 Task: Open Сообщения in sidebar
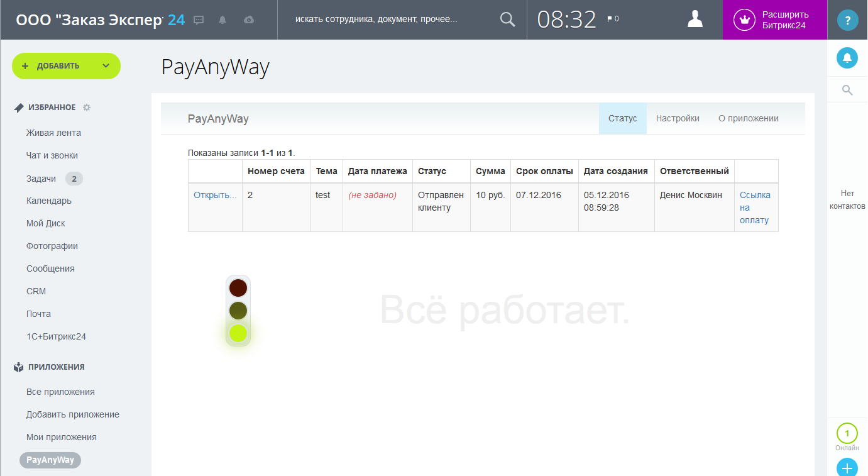coord(50,268)
